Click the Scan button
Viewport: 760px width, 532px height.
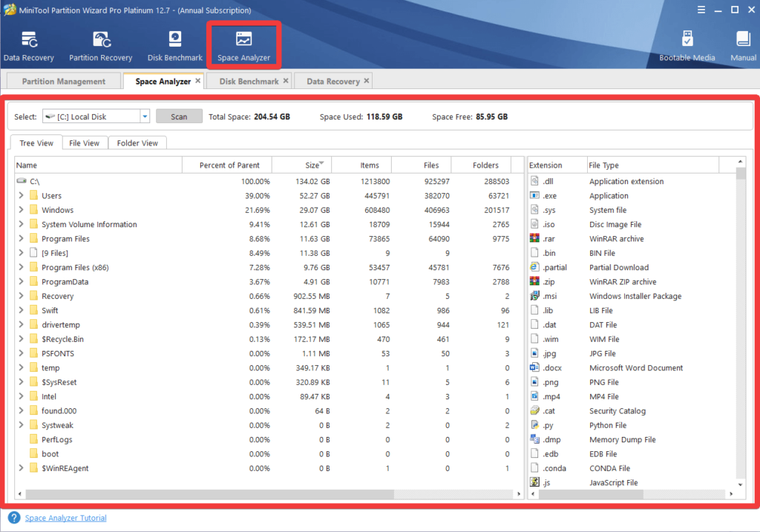(179, 116)
